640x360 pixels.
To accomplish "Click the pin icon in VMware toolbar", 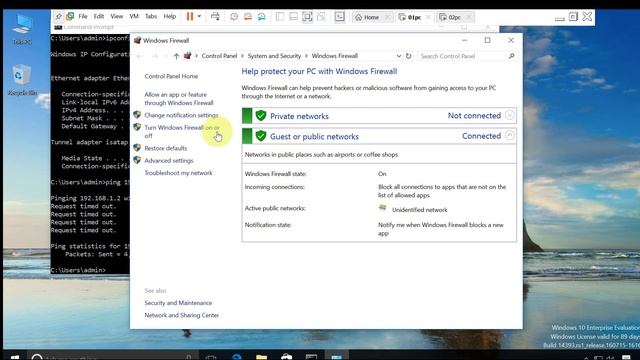I will pyautogui.click(x=58, y=16).
